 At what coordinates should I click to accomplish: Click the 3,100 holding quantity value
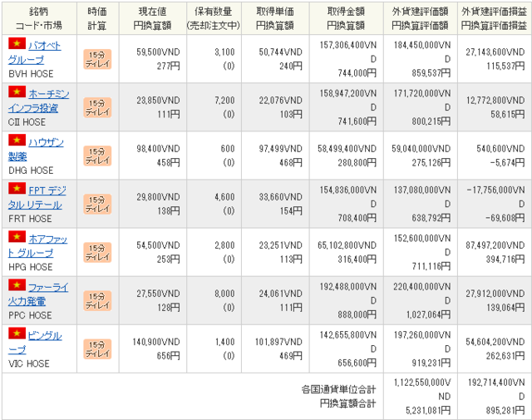coord(224,52)
